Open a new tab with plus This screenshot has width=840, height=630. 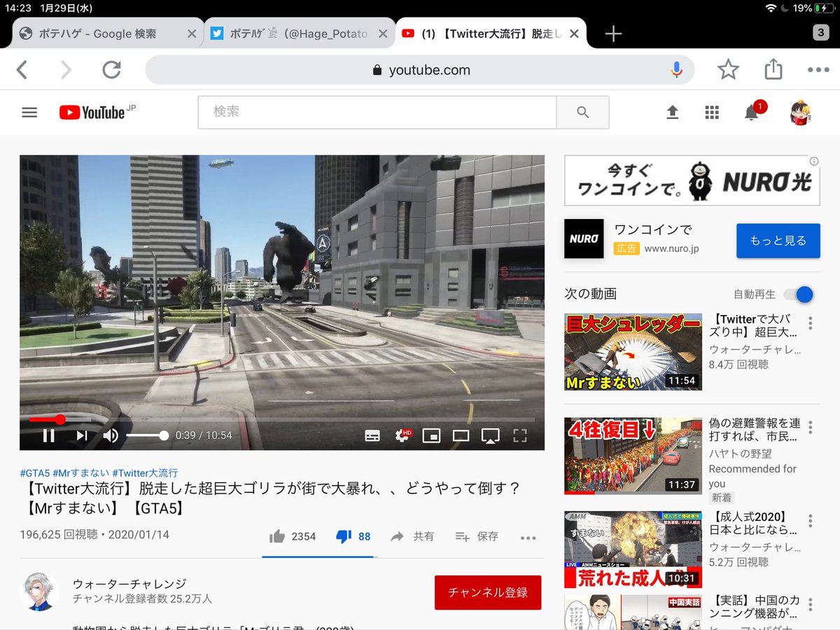pos(613,34)
